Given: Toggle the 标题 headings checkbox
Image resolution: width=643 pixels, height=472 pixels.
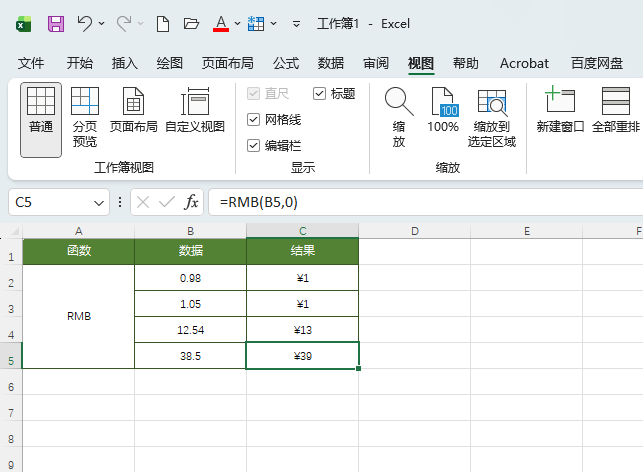Looking at the screenshot, I should (x=319, y=93).
